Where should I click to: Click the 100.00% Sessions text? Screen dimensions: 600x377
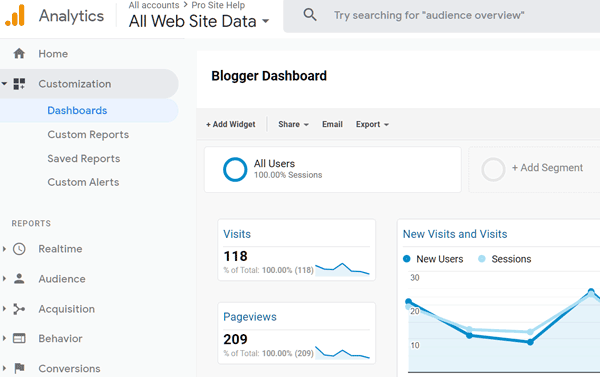[288, 175]
